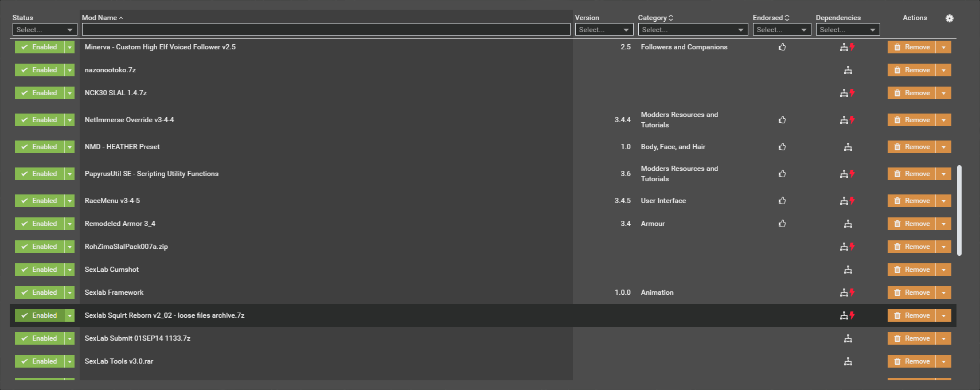The image size is (980, 390).
Task: Remove NCK30 SLAL 1.4.7z mod
Action: pos(912,93)
